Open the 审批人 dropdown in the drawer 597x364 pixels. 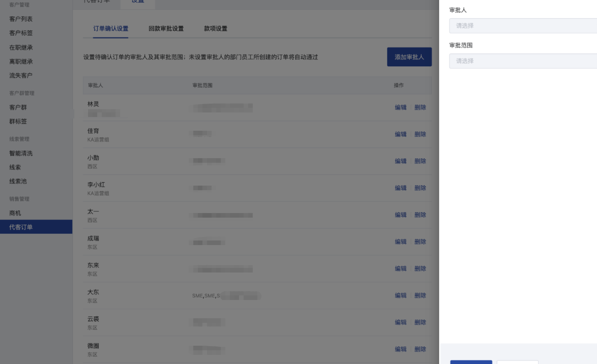[523, 26]
